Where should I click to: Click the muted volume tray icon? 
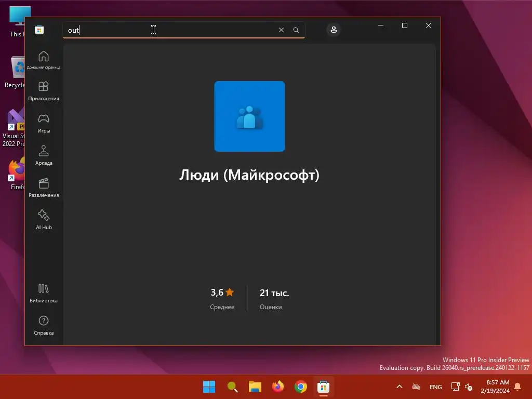pyautogui.click(x=469, y=387)
